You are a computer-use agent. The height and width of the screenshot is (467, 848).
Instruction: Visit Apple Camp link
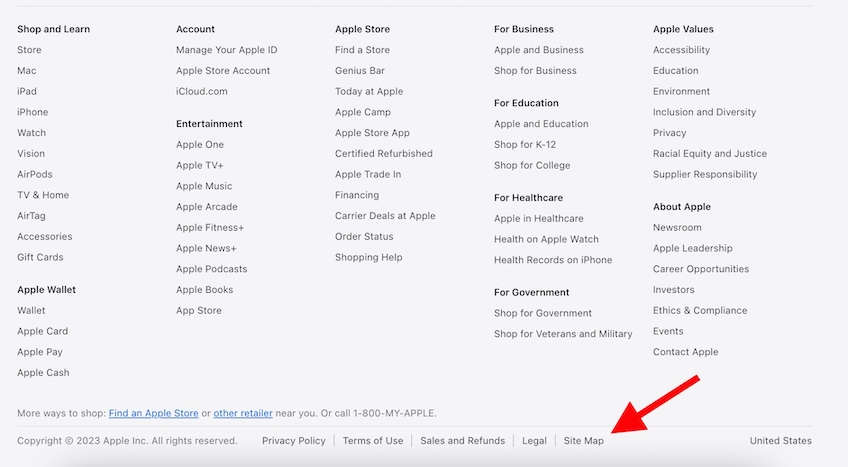362,112
